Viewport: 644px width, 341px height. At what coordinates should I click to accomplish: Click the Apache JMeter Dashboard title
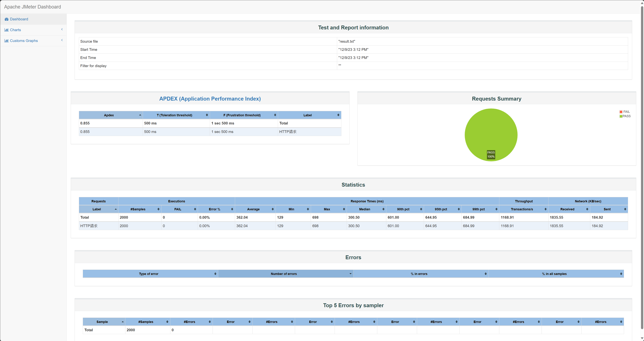point(33,7)
